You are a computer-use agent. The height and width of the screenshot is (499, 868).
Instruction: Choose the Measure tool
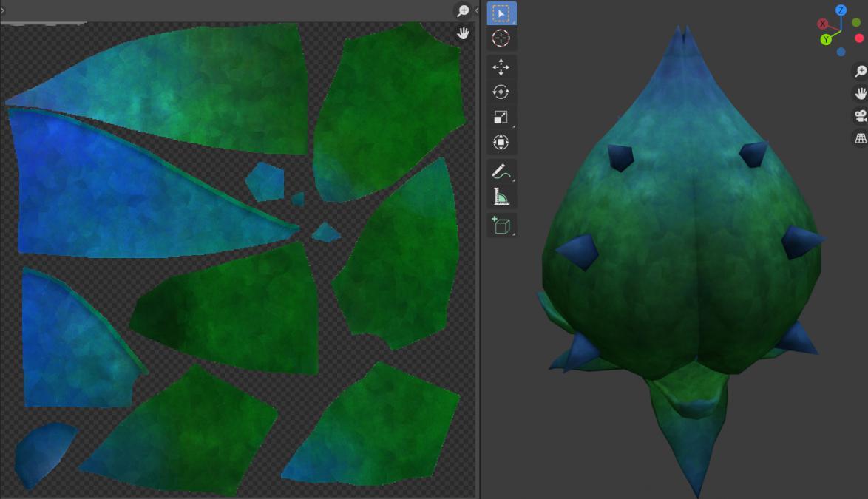click(x=501, y=197)
